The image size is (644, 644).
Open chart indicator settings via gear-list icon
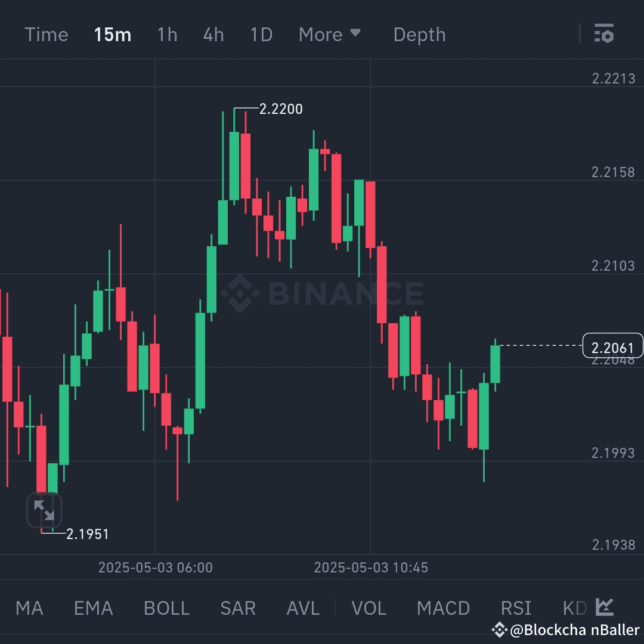(x=604, y=34)
